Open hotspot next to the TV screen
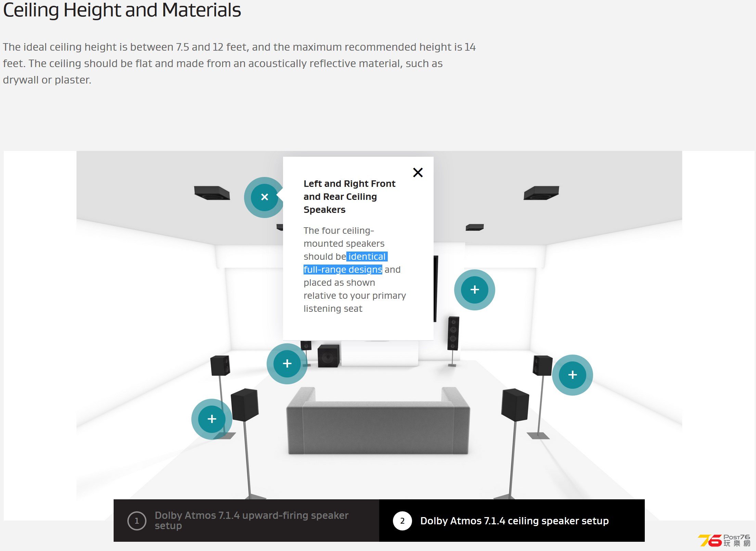 pos(474,290)
